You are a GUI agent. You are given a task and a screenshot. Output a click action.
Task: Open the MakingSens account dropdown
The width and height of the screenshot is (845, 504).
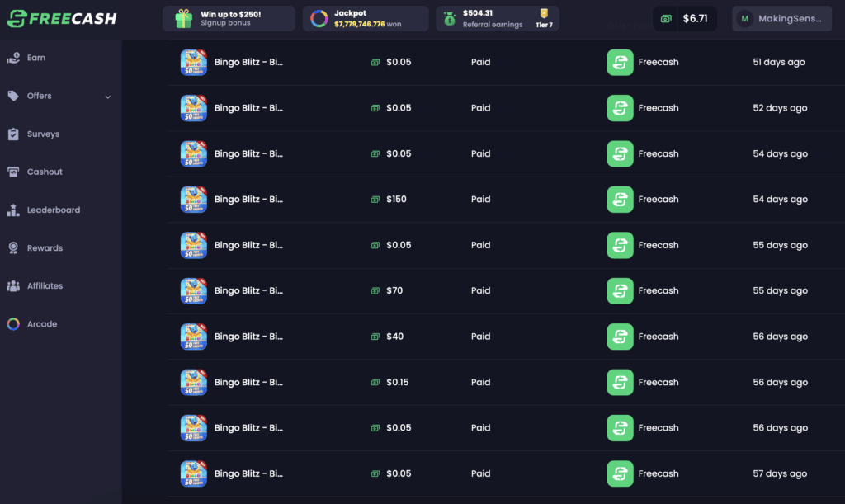(x=781, y=17)
